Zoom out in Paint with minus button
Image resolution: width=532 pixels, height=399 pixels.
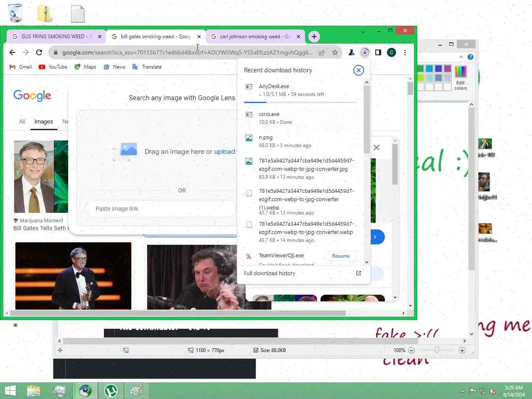coord(411,350)
